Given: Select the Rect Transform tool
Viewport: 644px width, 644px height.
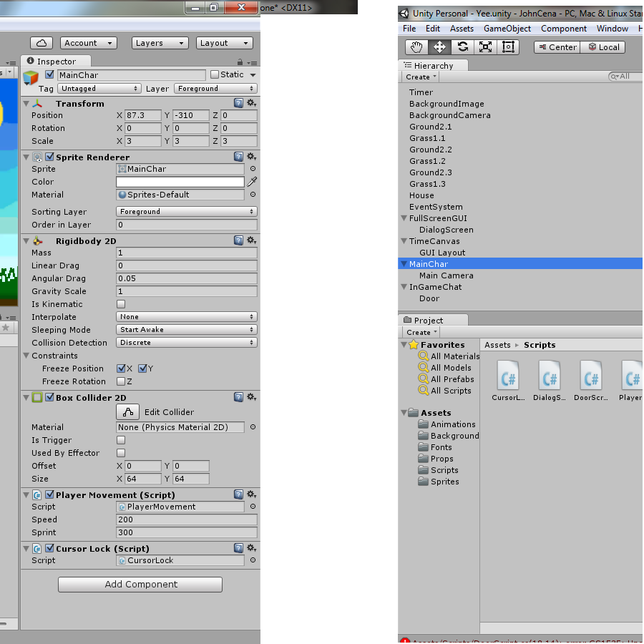Looking at the screenshot, I should (507, 47).
